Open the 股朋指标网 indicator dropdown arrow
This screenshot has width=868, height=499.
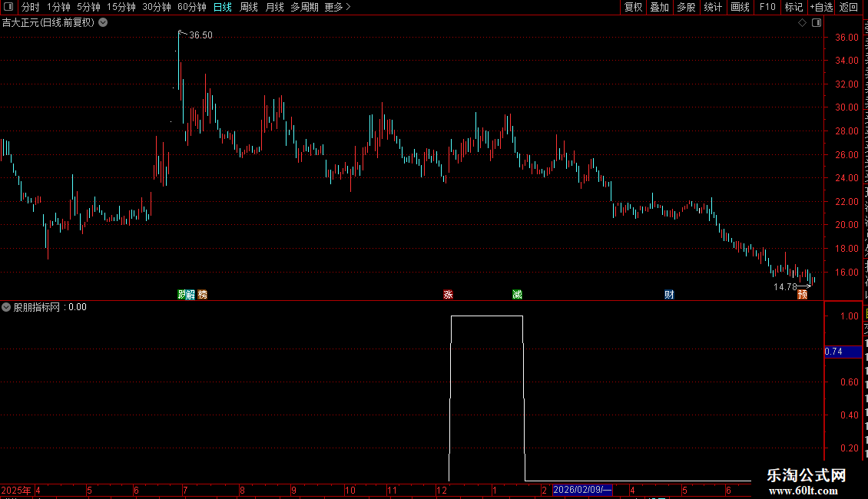(x=6, y=307)
